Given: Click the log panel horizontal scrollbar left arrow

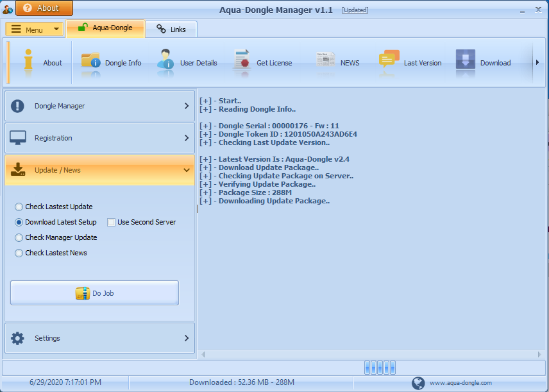Looking at the screenshot, I should 203,355.
